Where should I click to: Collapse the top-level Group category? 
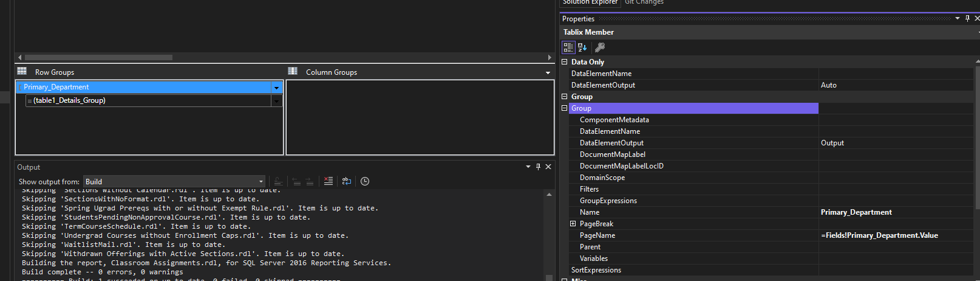[x=564, y=97]
